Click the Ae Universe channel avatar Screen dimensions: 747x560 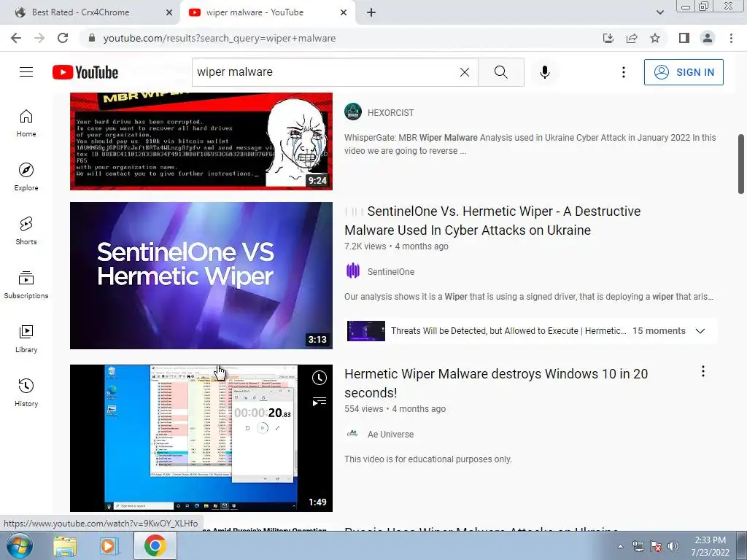tap(353, 433)
